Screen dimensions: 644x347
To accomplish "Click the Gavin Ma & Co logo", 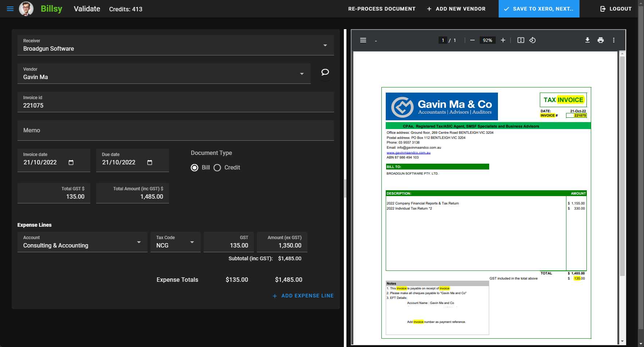I will (442, 106).
